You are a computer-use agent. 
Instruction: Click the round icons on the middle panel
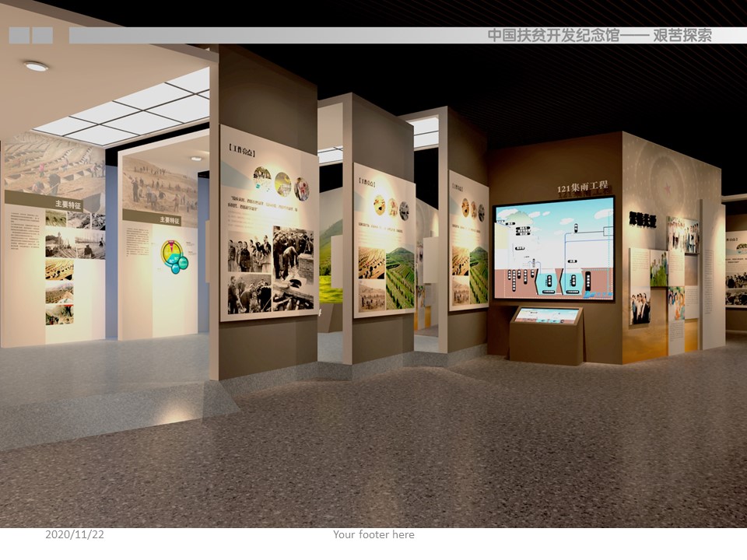point(391,207)
